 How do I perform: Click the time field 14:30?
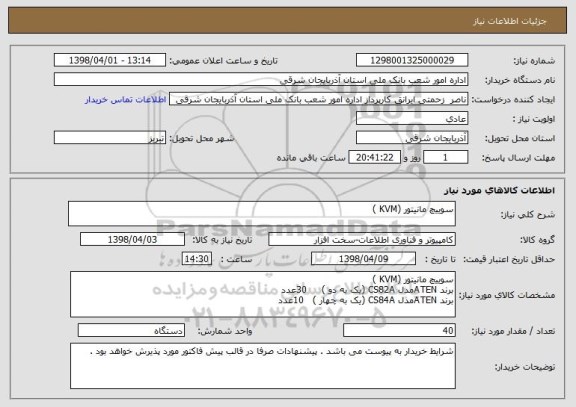pyautogui.click(x=197, y=259)
